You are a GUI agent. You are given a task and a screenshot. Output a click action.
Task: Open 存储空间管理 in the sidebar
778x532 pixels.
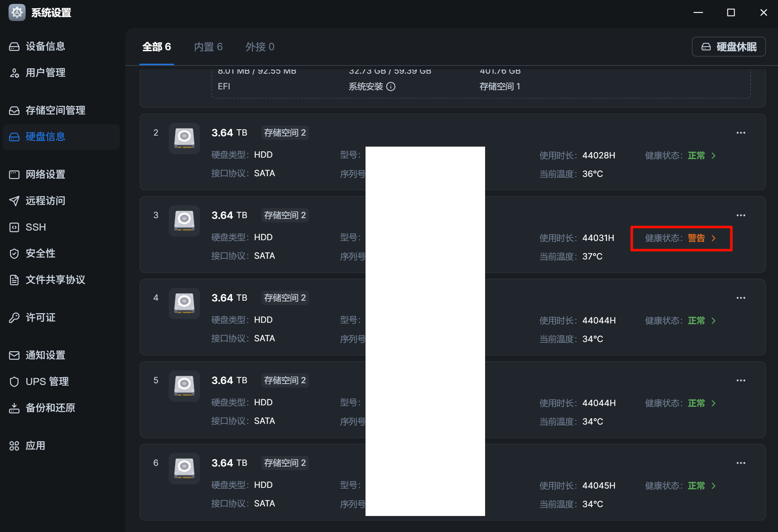click(x=55, y=110)
